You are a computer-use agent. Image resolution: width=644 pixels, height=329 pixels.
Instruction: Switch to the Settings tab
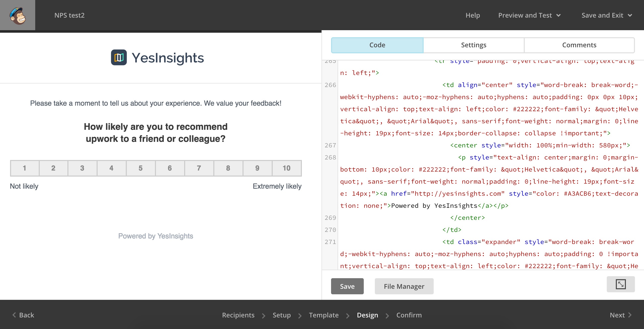click(474, 45)
